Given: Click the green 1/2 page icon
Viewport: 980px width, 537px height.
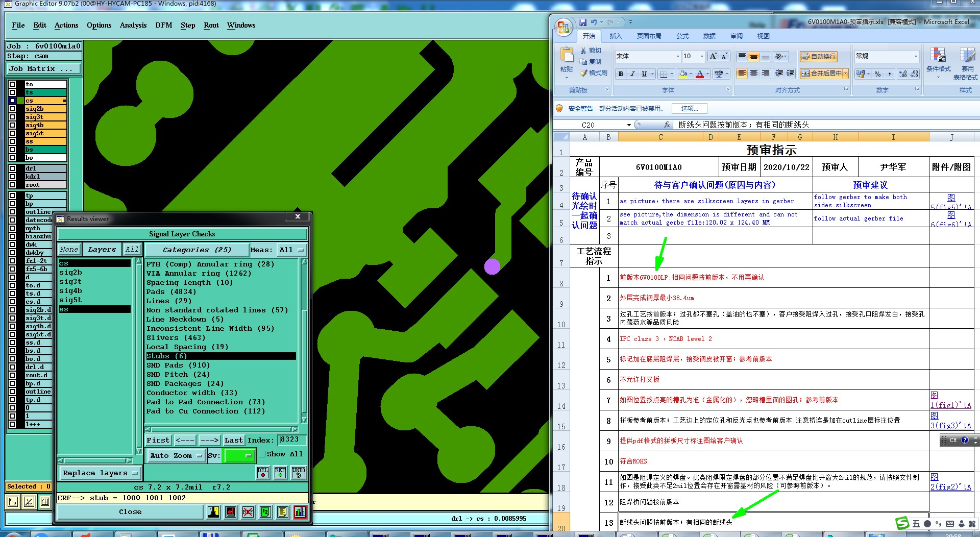Looking at the screenshot, I should coord(265,511).
